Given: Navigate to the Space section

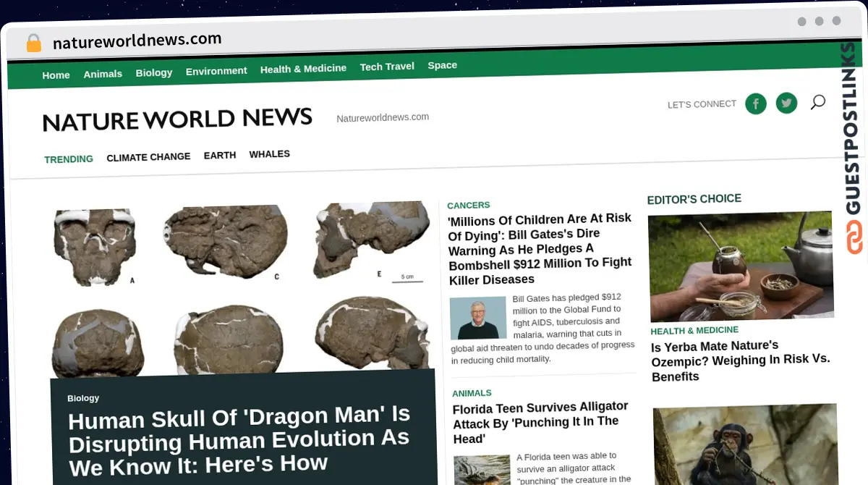Looking at the screenshot, I should pyautogui.click(x=442, y=65).
